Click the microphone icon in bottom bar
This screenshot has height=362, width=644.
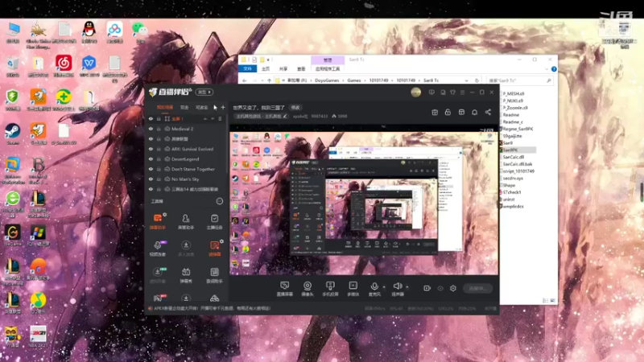coord(374,286)
